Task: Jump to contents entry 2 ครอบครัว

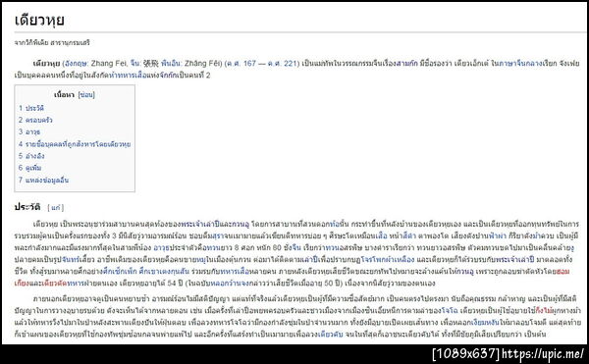Action: click(35, 120)
